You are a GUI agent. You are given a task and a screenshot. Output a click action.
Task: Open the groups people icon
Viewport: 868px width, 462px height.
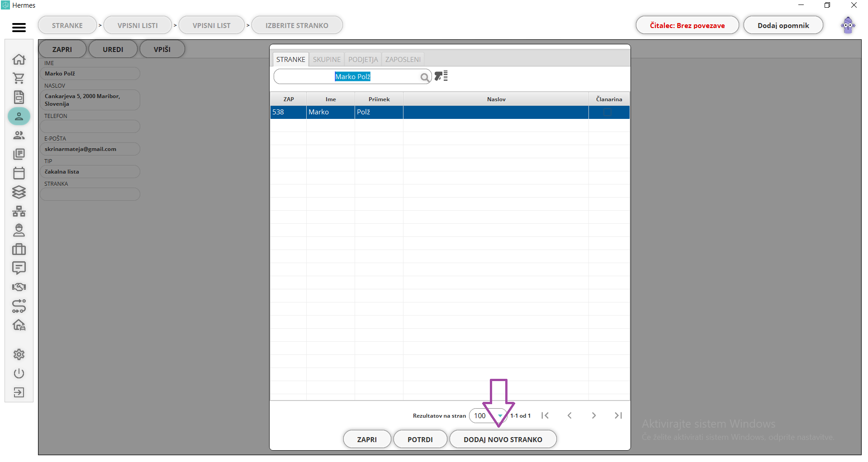19,135
